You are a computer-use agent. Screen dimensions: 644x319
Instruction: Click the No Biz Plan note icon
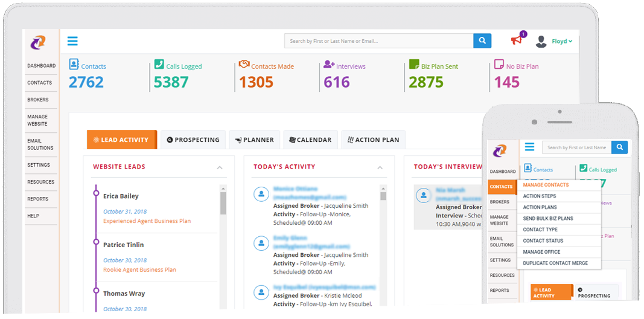point(499,65)
